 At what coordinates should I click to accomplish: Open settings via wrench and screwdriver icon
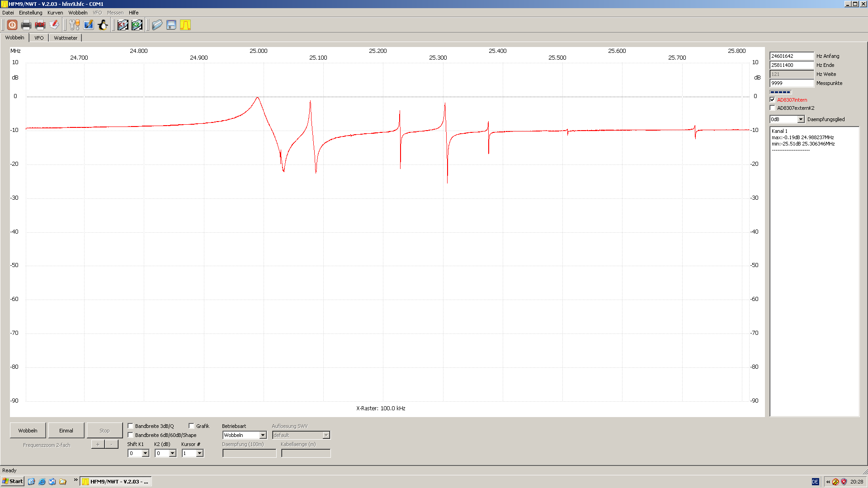click(75, 25)
